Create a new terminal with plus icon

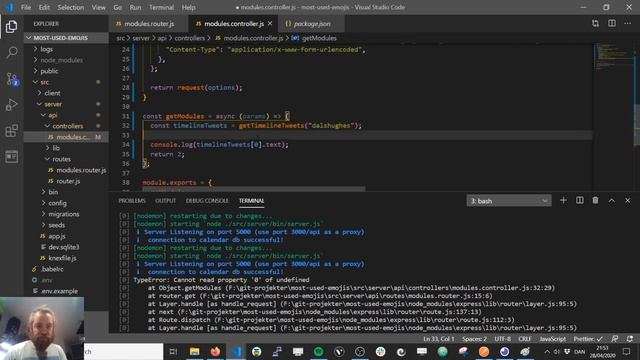563,200
